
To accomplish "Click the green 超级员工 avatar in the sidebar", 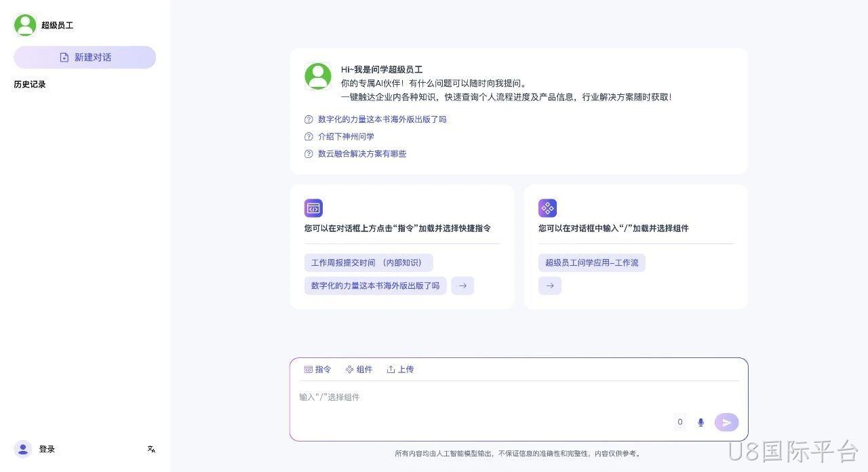I will tap(25, 25).
